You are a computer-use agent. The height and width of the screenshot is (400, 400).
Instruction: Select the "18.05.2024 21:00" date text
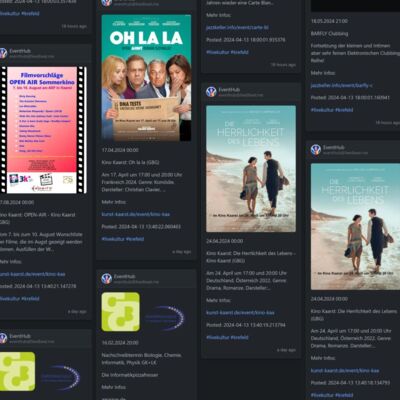[x=329, y=21]
